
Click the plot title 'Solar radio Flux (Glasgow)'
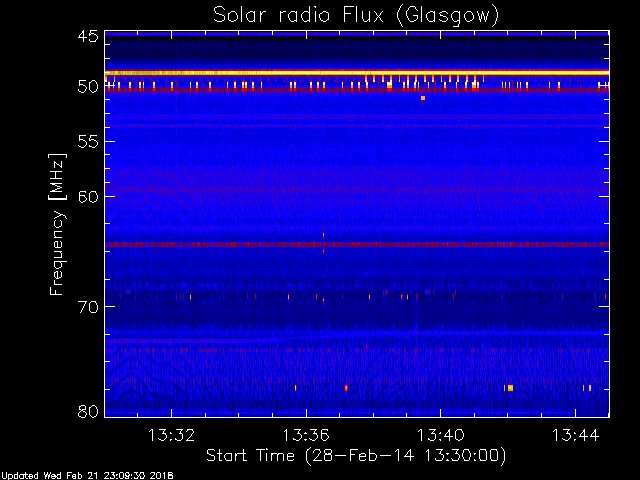[x=356, y=16]
